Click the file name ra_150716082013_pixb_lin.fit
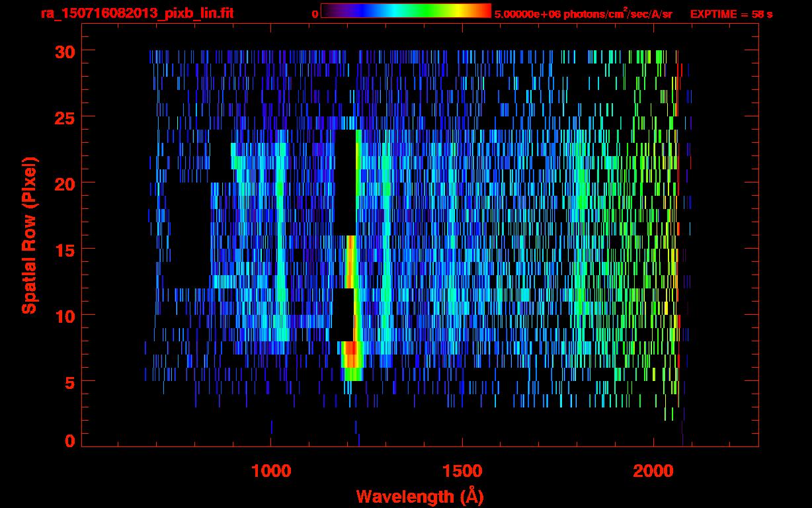 pyautogui.click(x=136, y=13)
